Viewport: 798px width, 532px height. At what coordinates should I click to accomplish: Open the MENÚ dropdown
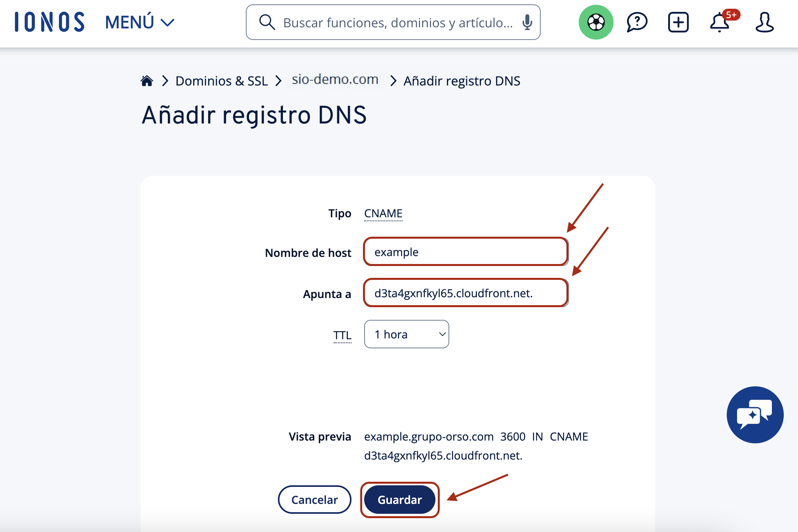click(x=140, y=22)
